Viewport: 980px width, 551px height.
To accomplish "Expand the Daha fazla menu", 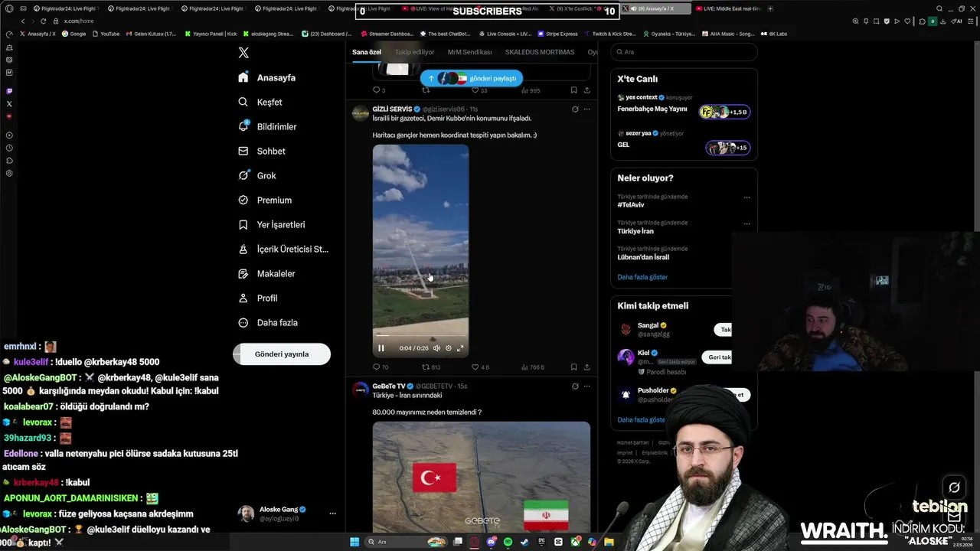I will [268, 322].
